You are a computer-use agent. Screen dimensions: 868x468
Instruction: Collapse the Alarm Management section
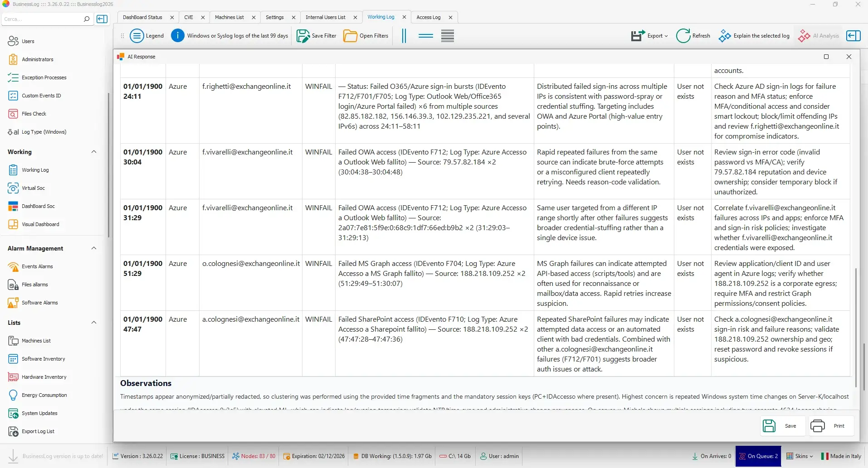click(x=94, y=248)
